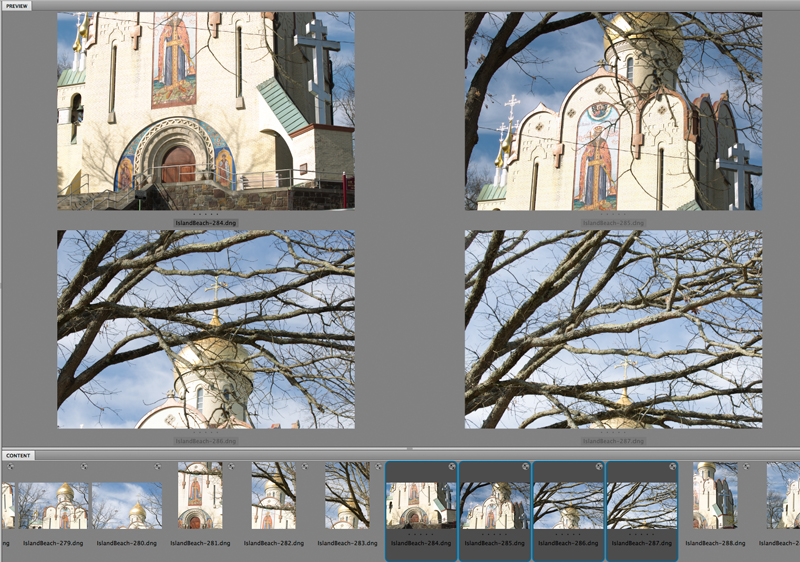Switch to the CONTENT panel tab

click(x=18, y=455)
